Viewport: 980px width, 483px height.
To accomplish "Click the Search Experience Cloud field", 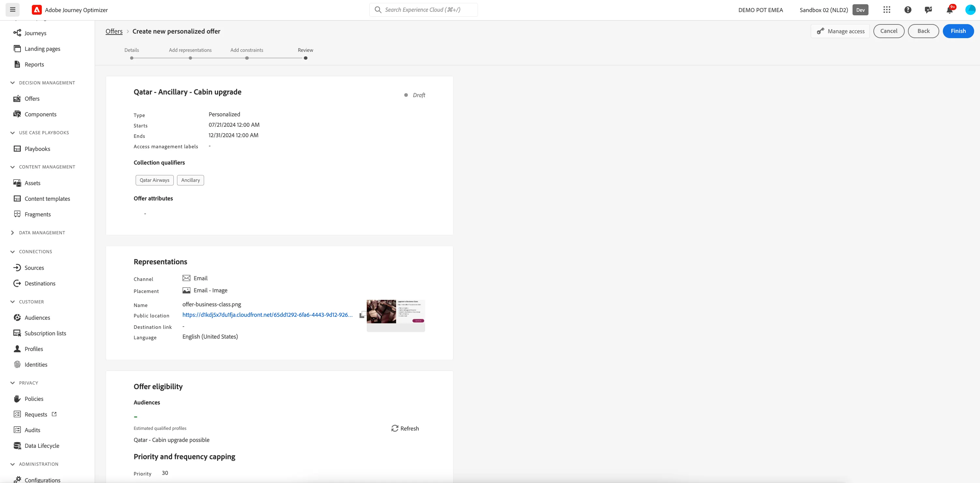I will tap(423, 10).
